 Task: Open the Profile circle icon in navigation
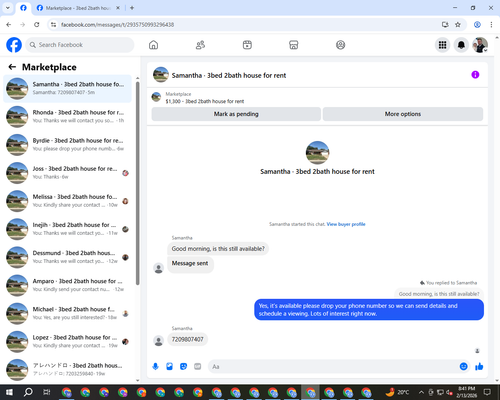340,45
